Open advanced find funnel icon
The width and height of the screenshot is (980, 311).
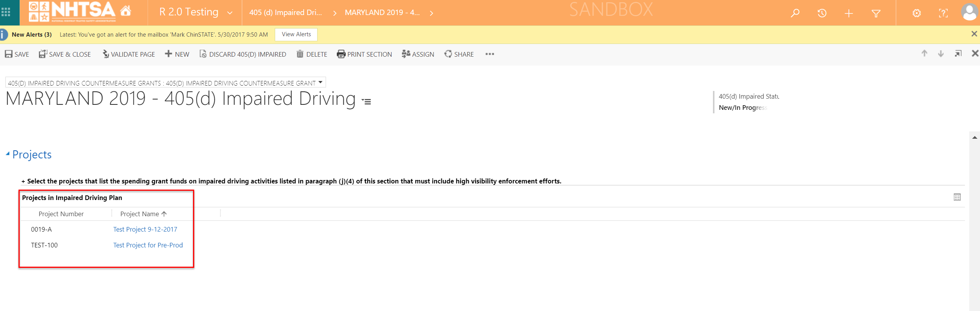(x=876, y=13)
